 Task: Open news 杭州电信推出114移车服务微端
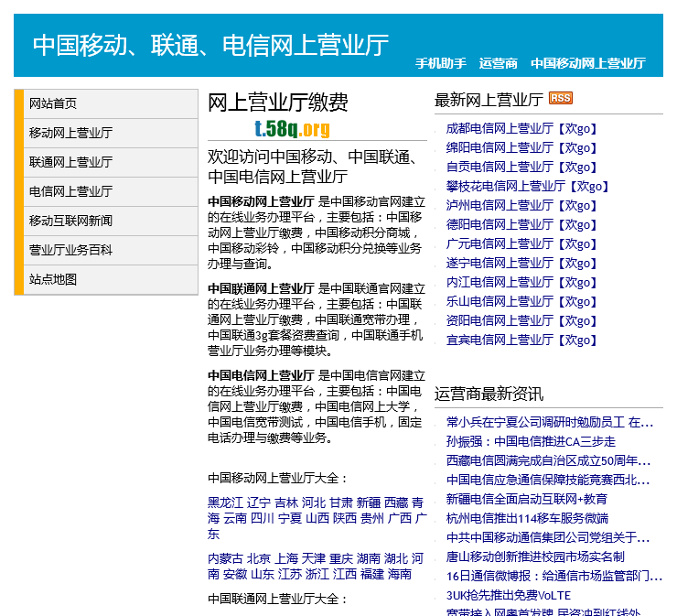[x=527, y=518]
